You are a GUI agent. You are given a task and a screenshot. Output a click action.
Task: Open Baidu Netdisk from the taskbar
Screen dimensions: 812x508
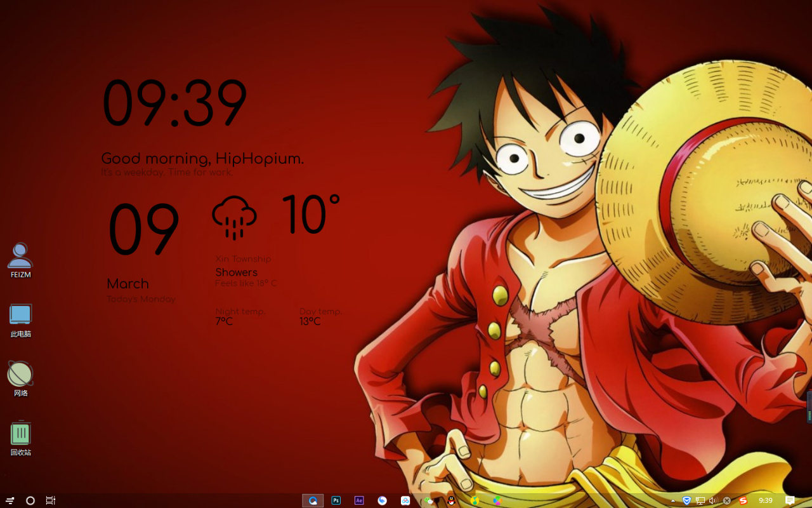[x=405, y=500]
